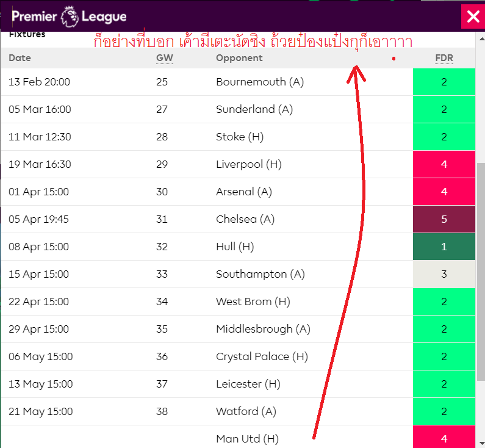This screenshot has width=485, height=448.
Task: Select the Bournemouth (A) fixture row
Action: pyautogui.click(x=259, y=82)
